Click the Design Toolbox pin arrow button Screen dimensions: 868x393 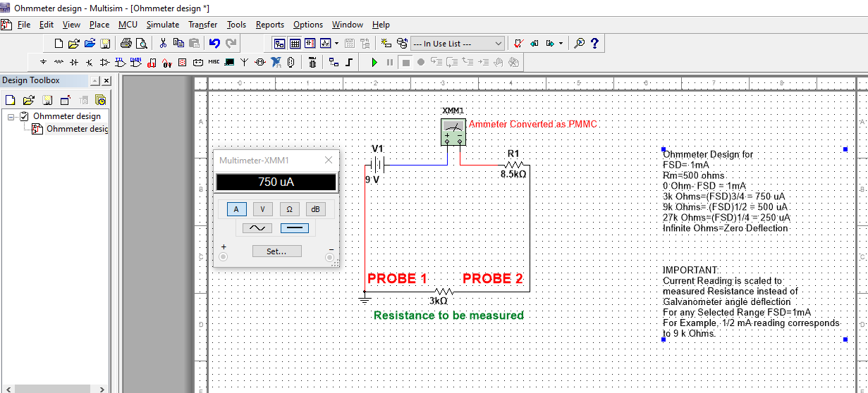95,81
